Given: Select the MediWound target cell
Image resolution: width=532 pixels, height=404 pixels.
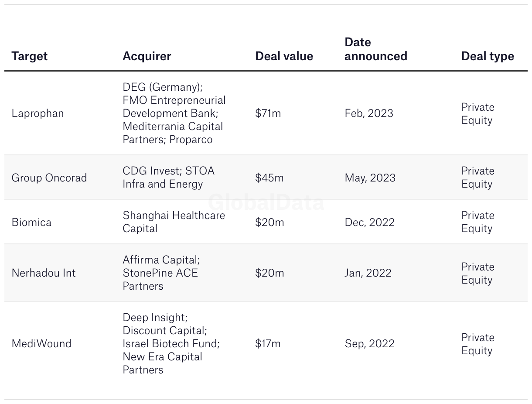Looking at the screenshot, I should [41, 344].
